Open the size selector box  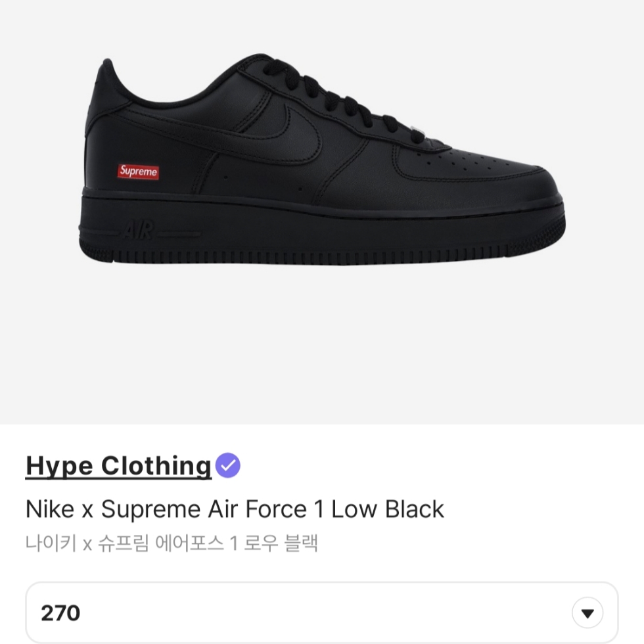(322, 612)
